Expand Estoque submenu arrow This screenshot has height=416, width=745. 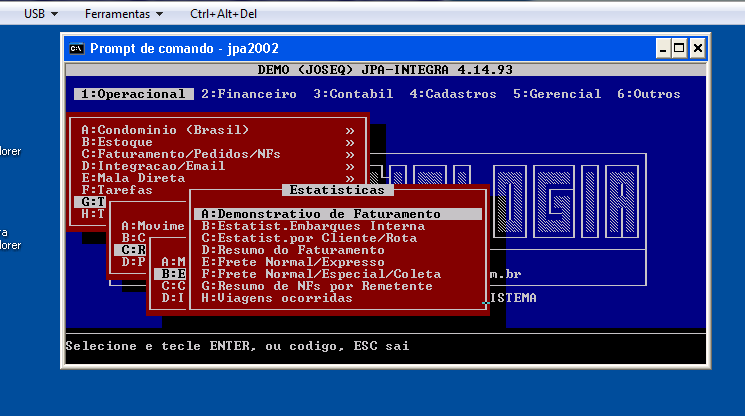point(350,142)
